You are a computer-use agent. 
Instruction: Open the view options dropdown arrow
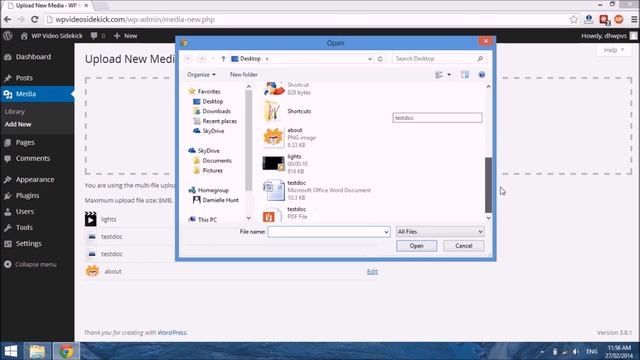(449, 75)
